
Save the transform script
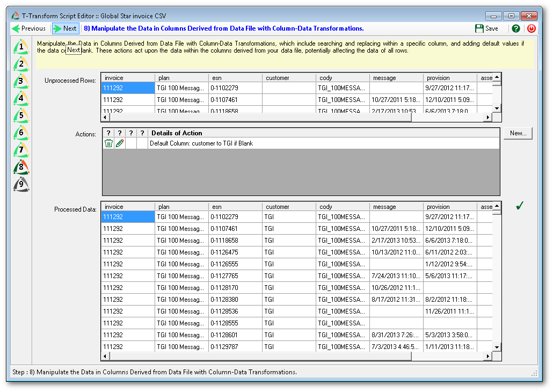click(x=487, y=28)
